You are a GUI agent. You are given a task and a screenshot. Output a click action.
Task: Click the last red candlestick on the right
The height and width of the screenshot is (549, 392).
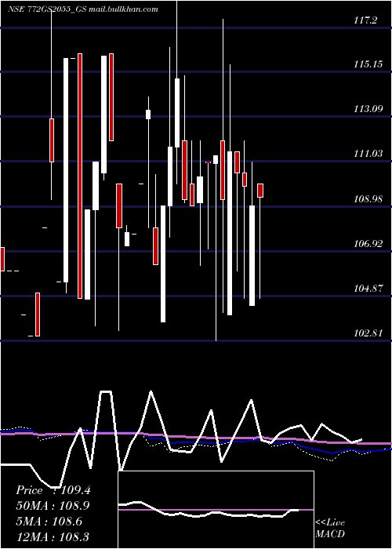[260, 191]
